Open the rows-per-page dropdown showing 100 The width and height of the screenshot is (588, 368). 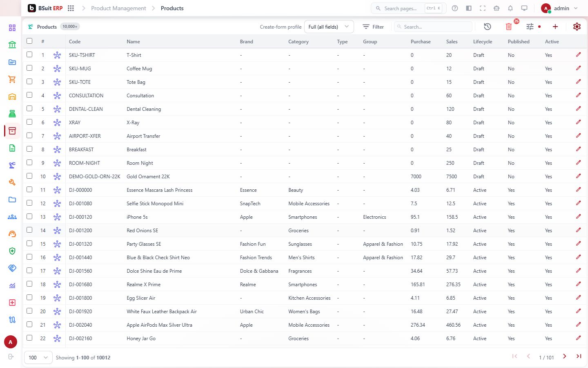click(38, 357)
